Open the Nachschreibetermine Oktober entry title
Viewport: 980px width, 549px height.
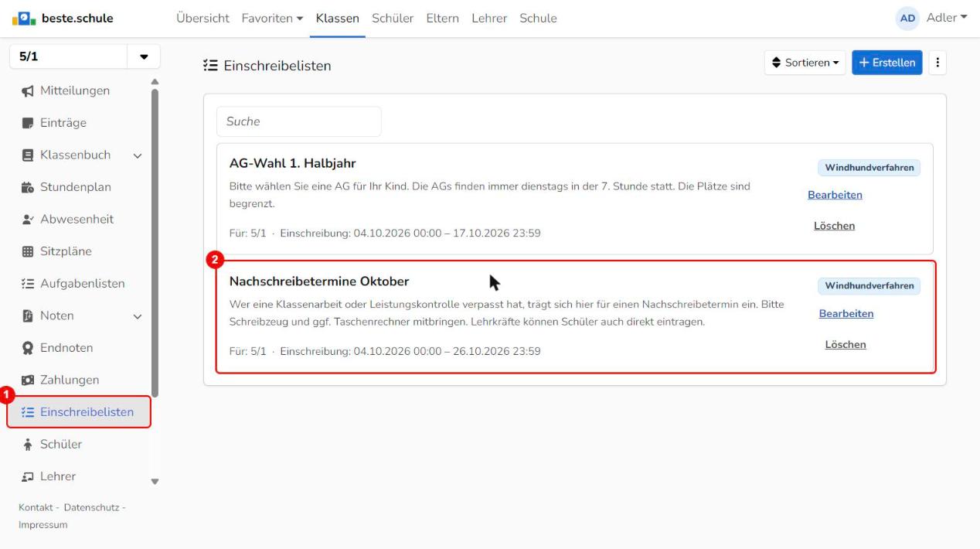[319, 281]
